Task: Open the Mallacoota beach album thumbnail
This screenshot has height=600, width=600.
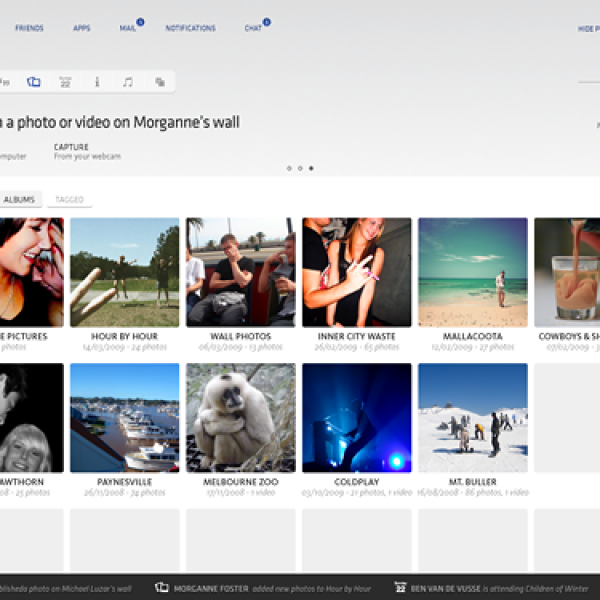Action: click(473, 272)
